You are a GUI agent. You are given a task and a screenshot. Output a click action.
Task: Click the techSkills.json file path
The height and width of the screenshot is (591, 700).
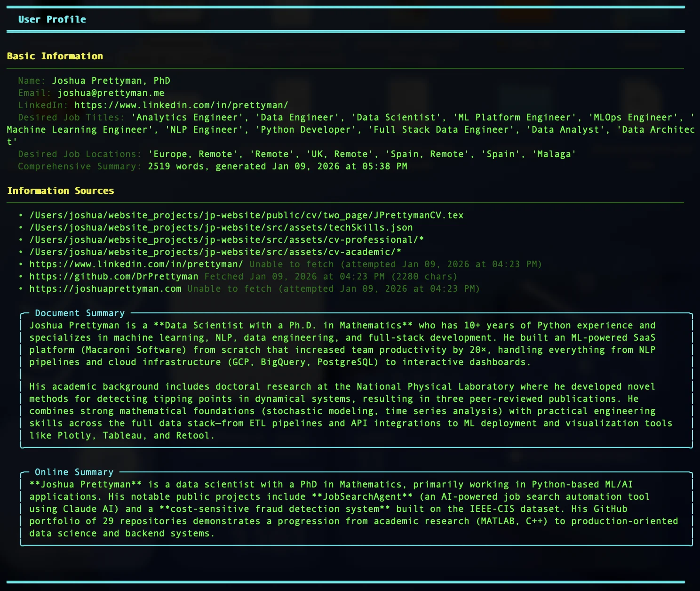[x=221, y=228]
